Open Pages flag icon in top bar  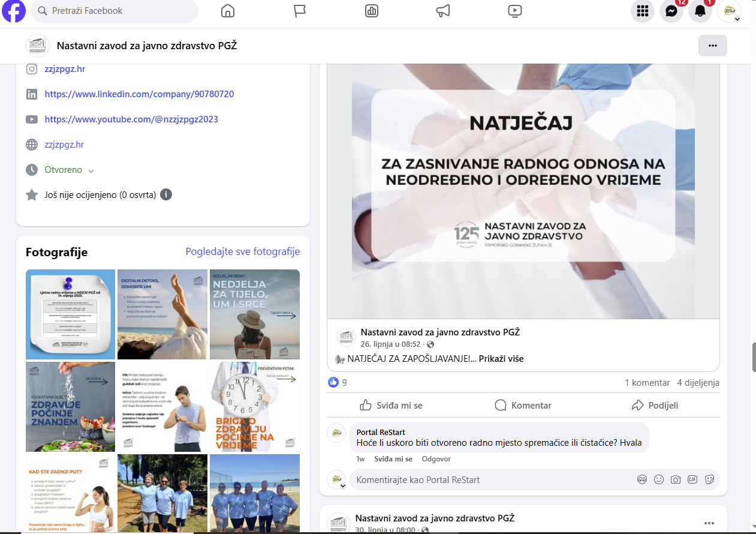[300, 11]
